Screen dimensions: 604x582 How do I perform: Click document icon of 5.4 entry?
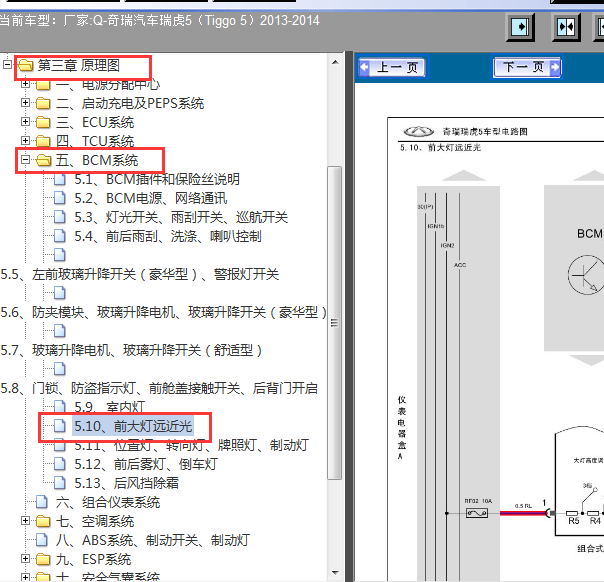click(59, 236)
